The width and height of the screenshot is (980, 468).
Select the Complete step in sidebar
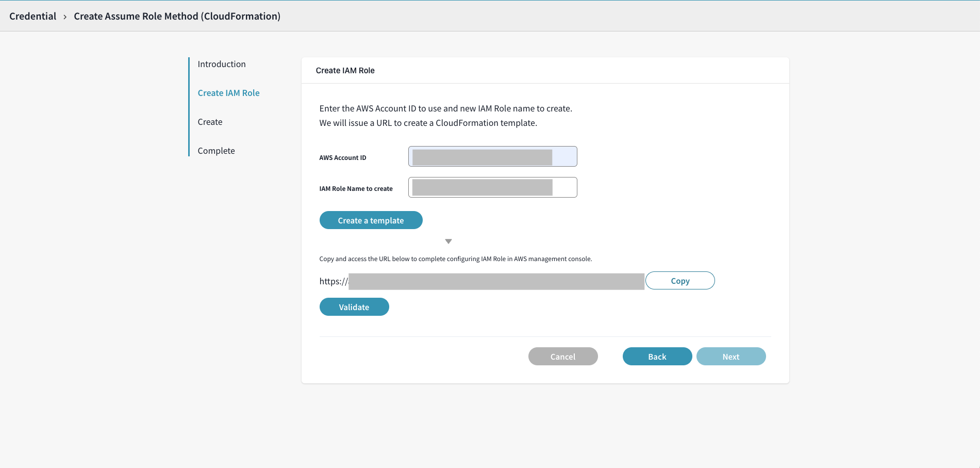tap(216, 151)
